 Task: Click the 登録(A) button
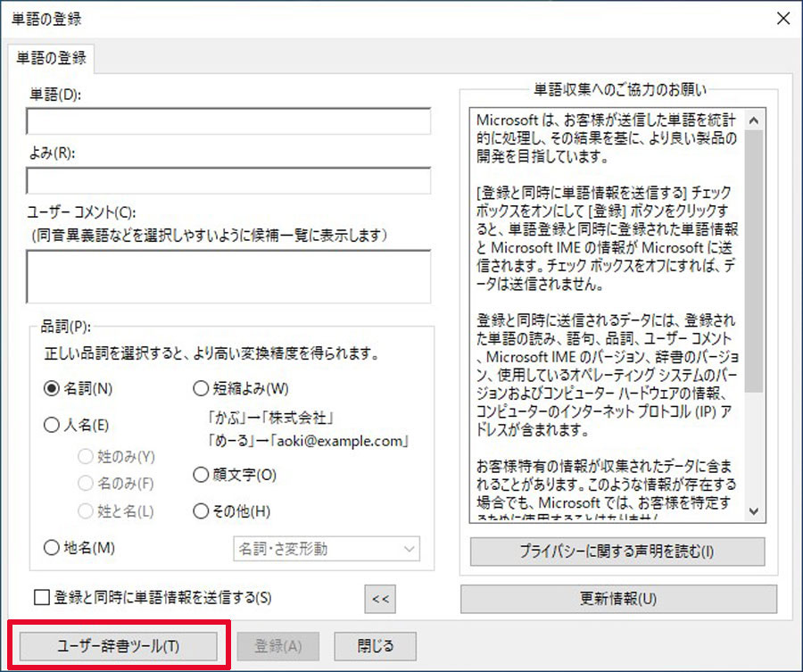pos(278,646)
